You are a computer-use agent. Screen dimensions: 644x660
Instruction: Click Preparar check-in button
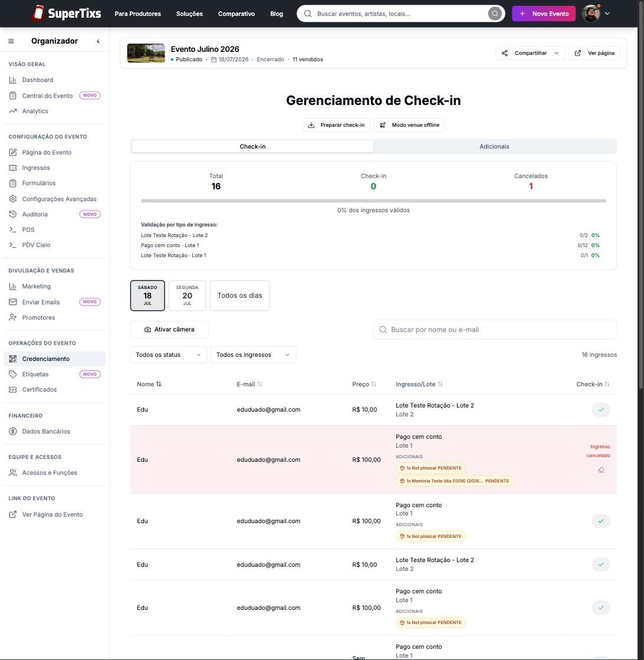tap(336, 125)
